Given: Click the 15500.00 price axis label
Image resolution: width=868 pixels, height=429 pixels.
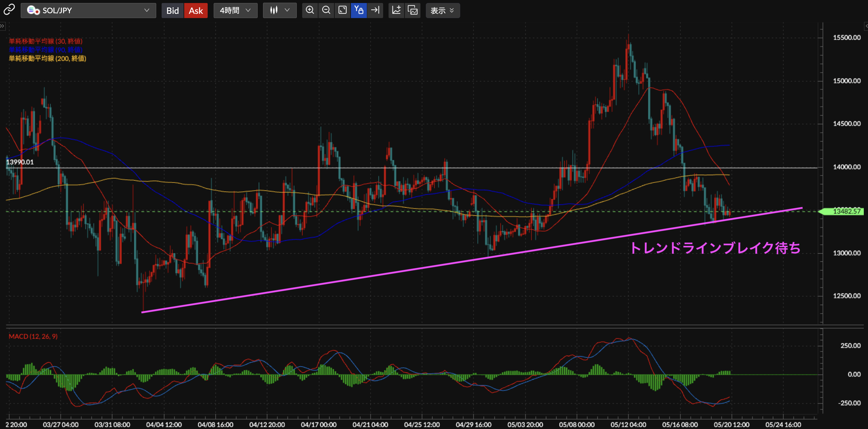Looking at the screenshot, I should [846, 37].
